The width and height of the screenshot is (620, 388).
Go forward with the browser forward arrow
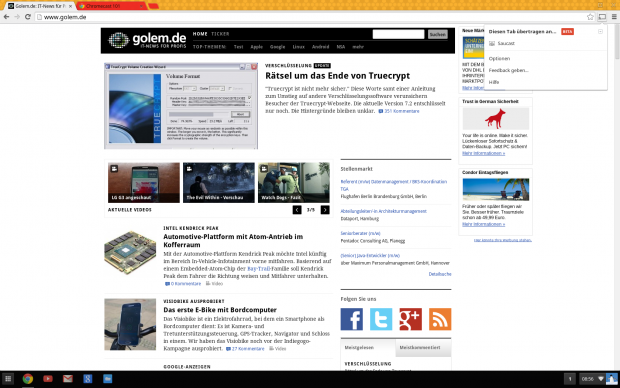click(17, 17)
